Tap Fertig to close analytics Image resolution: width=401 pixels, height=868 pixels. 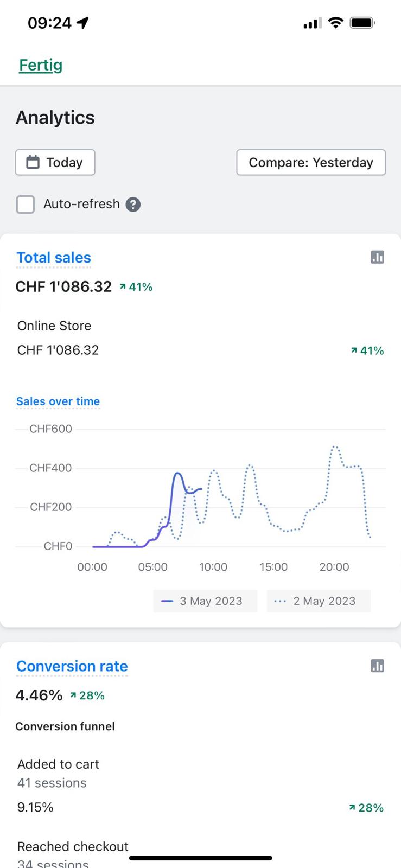coord(41,65)
